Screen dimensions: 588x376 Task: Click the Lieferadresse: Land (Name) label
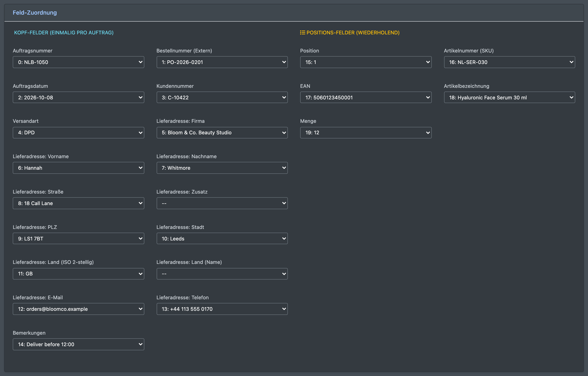(x=189, y=262)
